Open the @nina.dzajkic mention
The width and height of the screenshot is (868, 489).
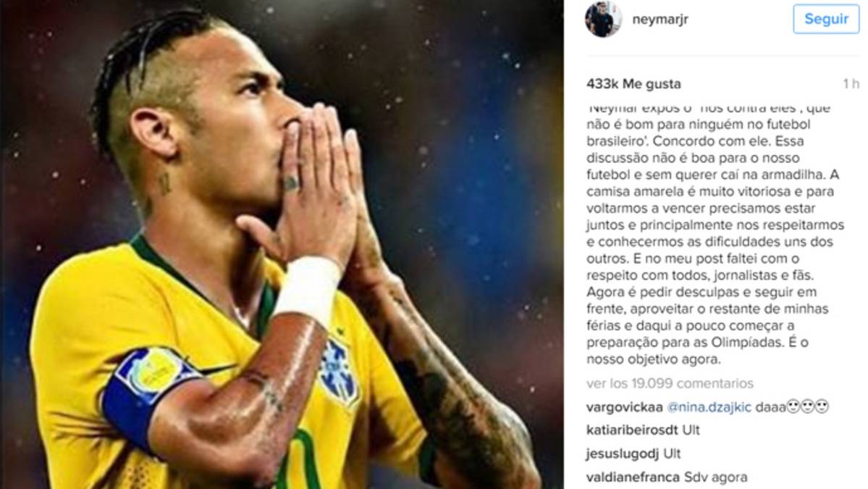(x=709, y=407)
